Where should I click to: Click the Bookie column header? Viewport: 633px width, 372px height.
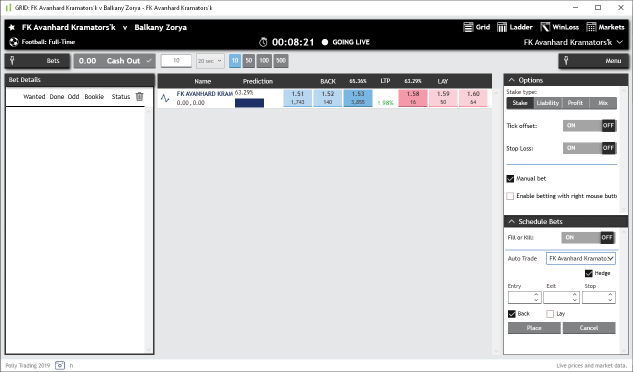pyautogui.click(x=94, y=97)
